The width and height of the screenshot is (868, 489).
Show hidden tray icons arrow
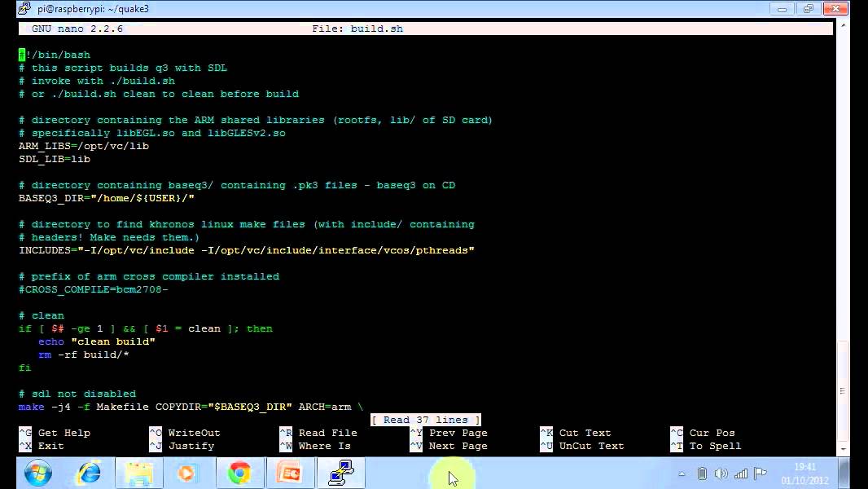point(682,474)
